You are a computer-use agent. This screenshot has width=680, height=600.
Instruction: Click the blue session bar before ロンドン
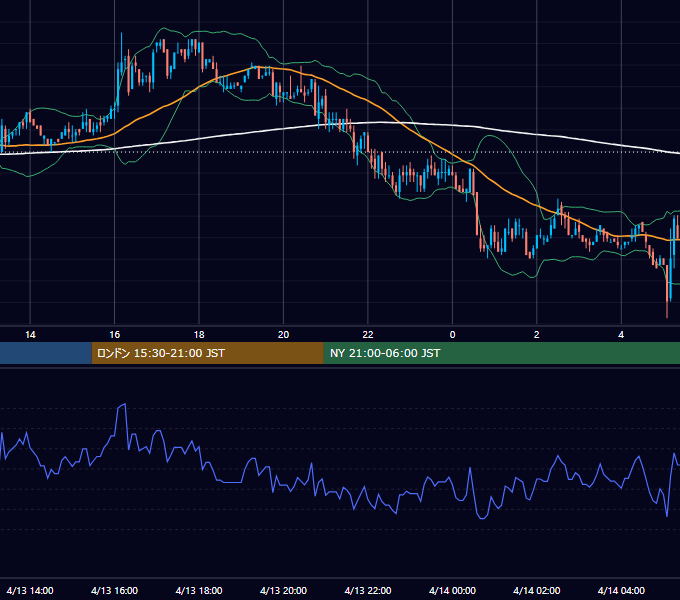[x=46, y=353]
